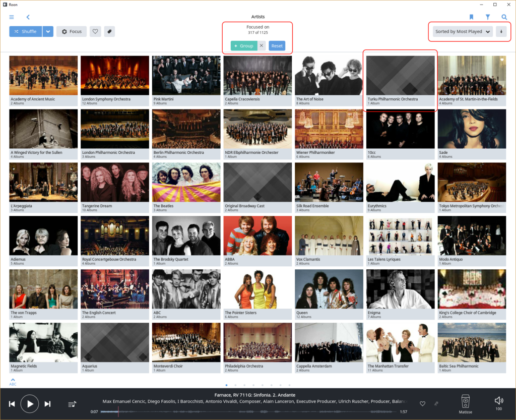The height and width of the screenshot is (420, 516).
Task: Open The Pointer Sisters tile
Action: click(x=257, y=294)
